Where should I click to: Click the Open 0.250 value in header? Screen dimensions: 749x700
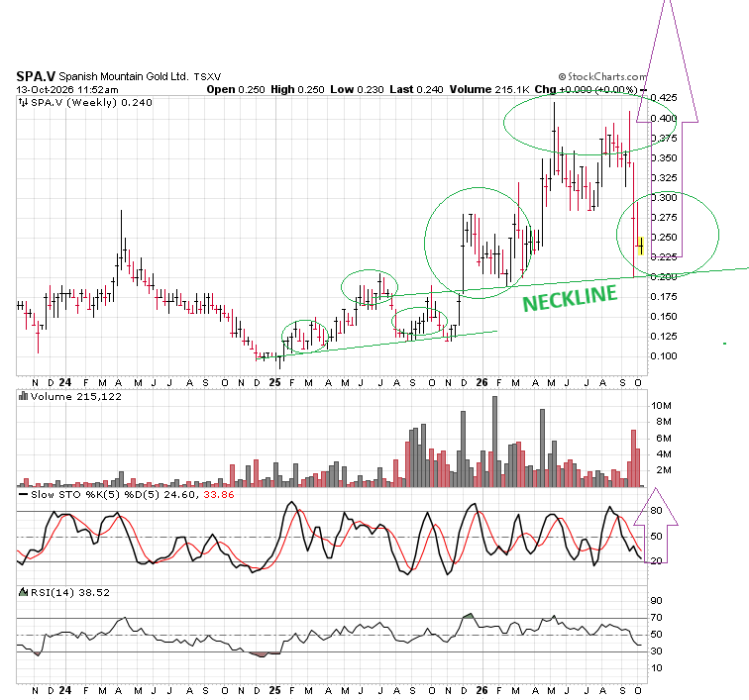point(236,89)
